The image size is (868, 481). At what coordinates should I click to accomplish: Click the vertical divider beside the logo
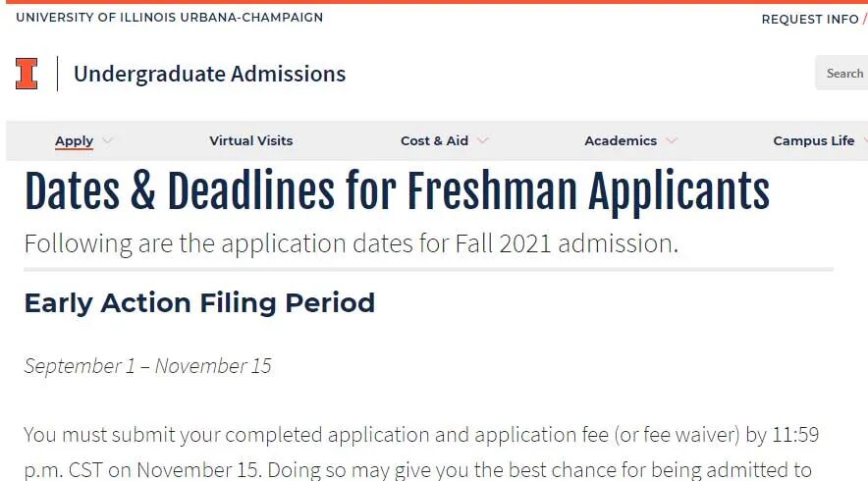click(57, 74)
